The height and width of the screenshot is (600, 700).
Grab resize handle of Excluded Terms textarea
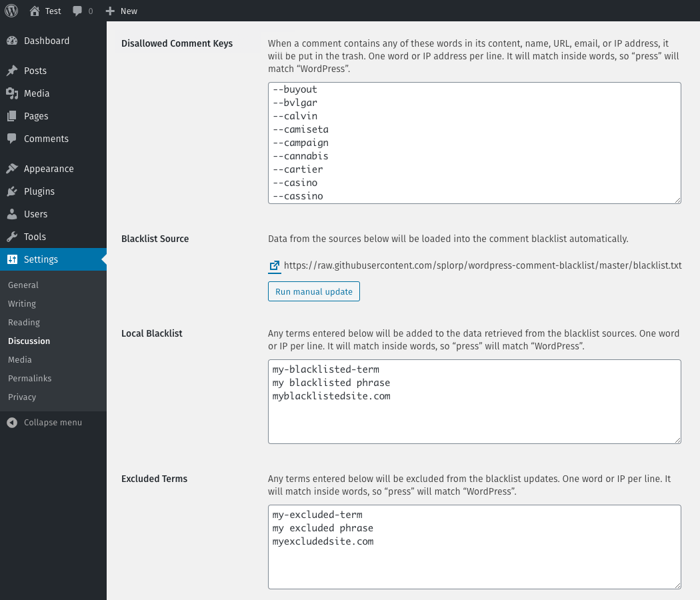coord(678,586)
